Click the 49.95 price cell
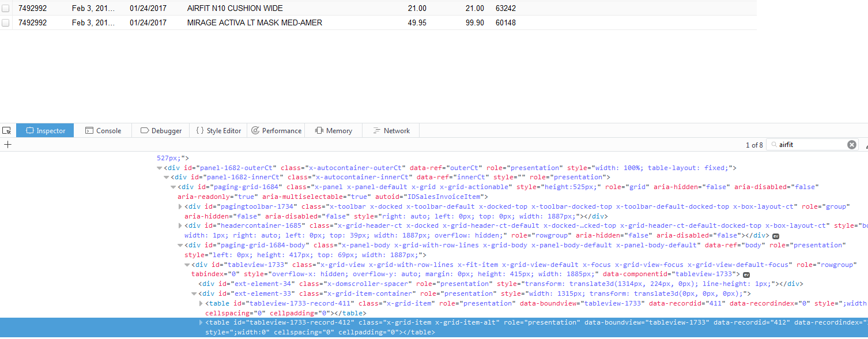 tap(417, 22)
